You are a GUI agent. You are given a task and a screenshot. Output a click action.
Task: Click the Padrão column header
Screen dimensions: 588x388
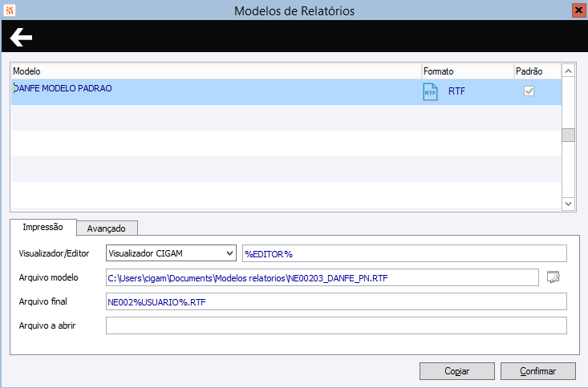click(x=537, y=71)
